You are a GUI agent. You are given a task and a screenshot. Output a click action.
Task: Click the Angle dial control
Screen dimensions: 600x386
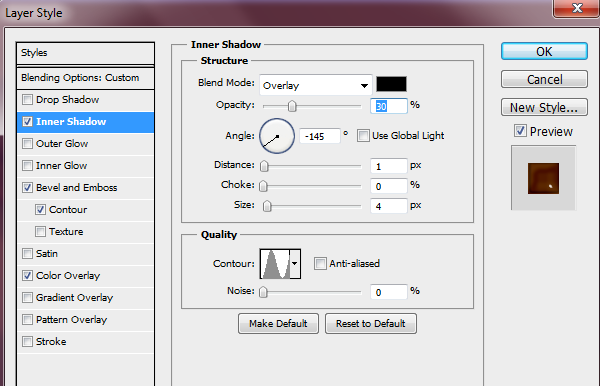[277, 136]
